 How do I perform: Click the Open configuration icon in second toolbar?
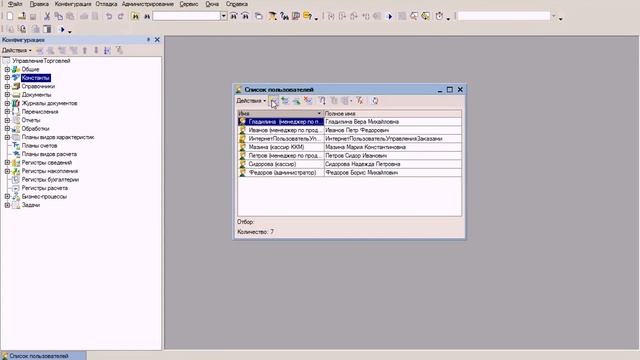[11, 29]
